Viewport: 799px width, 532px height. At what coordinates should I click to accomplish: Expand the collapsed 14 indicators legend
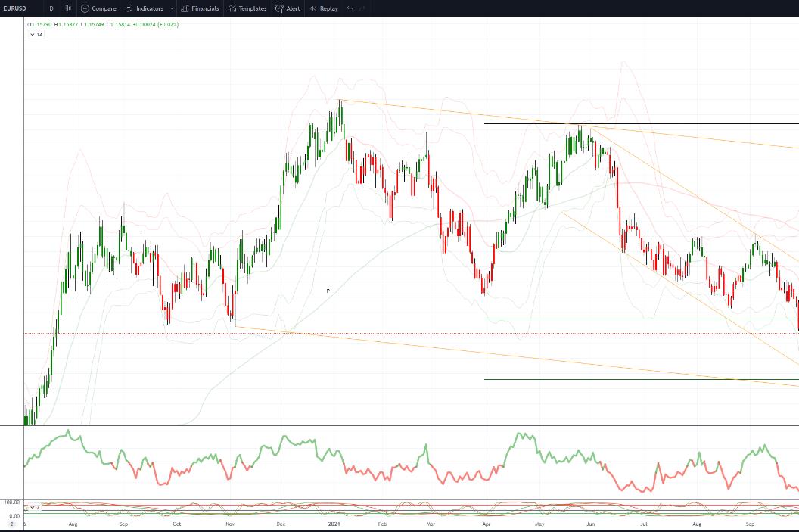pyautogui.click(x=36, y=35)
